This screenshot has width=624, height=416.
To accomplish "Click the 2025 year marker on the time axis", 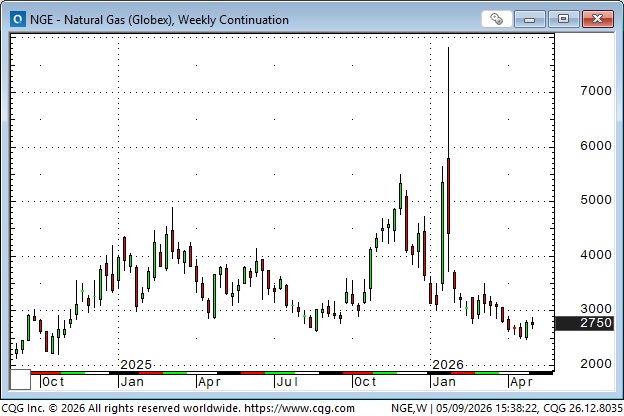I will pyautogui.click(x=136, y=364).
